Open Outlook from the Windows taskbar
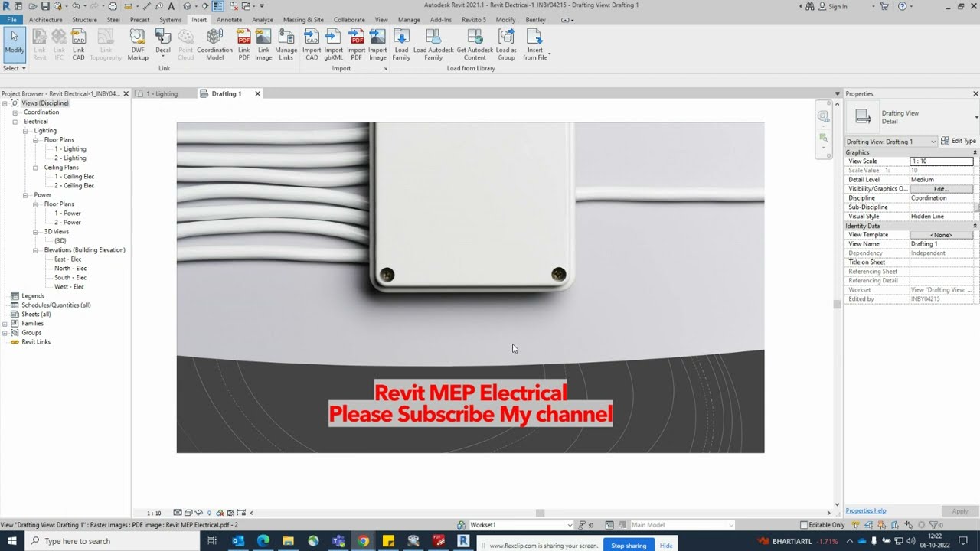Viewport: 980px width, 551px height. coord(237,541)
